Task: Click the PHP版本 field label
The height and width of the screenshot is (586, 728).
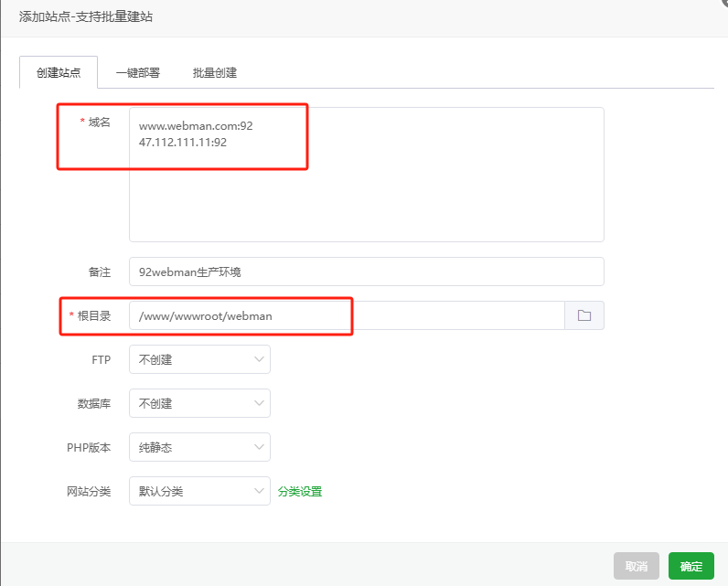Action: click(x=89, y=447)
